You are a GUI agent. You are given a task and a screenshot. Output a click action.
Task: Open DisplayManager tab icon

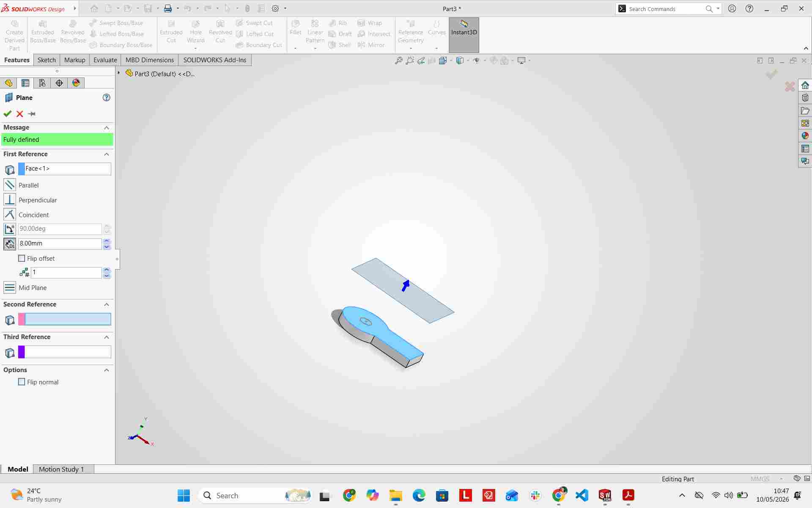pyautogui.click(x=76, y=83)
